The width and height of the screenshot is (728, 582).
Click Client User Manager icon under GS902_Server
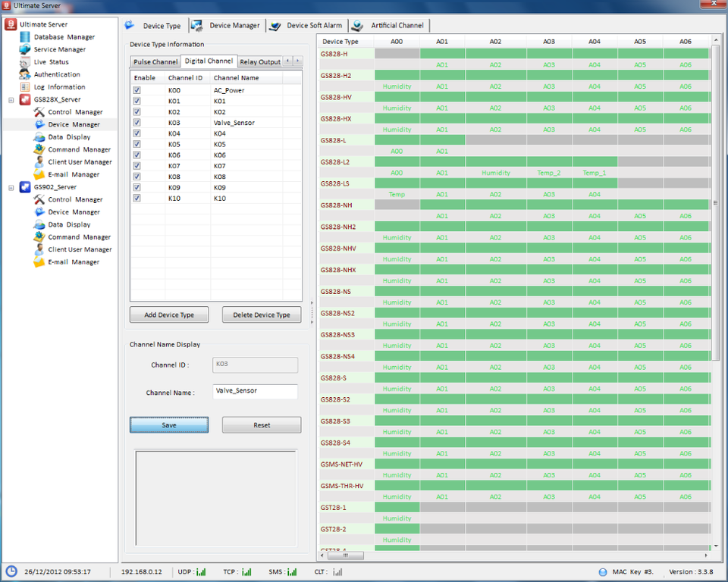click(39, 249)
